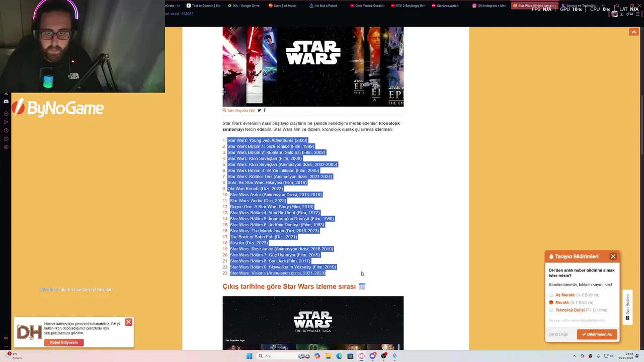This screenshot has width=644, height=362.
Task: Click the Star Wars header banner image
Action: coord(313,66)
